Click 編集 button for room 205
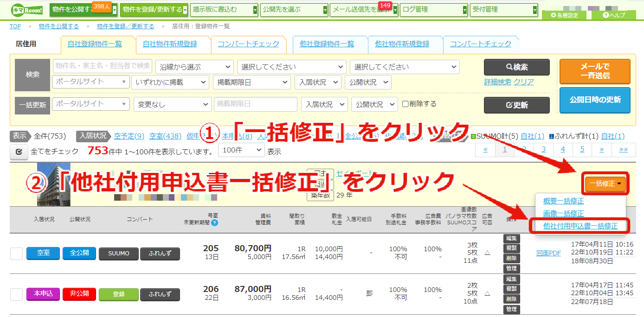 click(512, 239)
